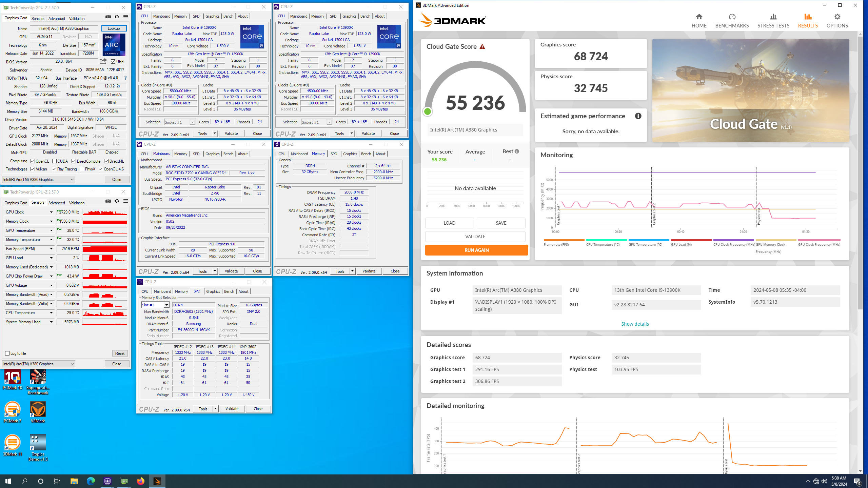Open the 3DMark HOME section
This screenshot has height=488, width=868.
pos(699,21)
